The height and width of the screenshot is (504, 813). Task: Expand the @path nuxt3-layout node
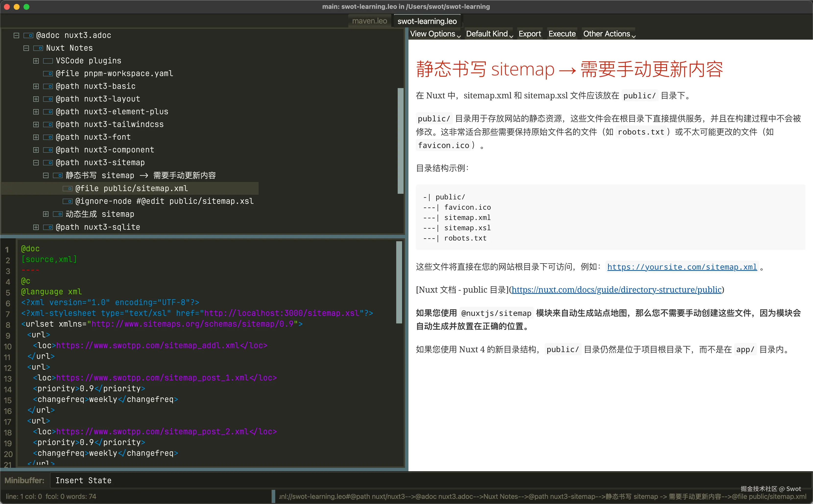point(36,99)
